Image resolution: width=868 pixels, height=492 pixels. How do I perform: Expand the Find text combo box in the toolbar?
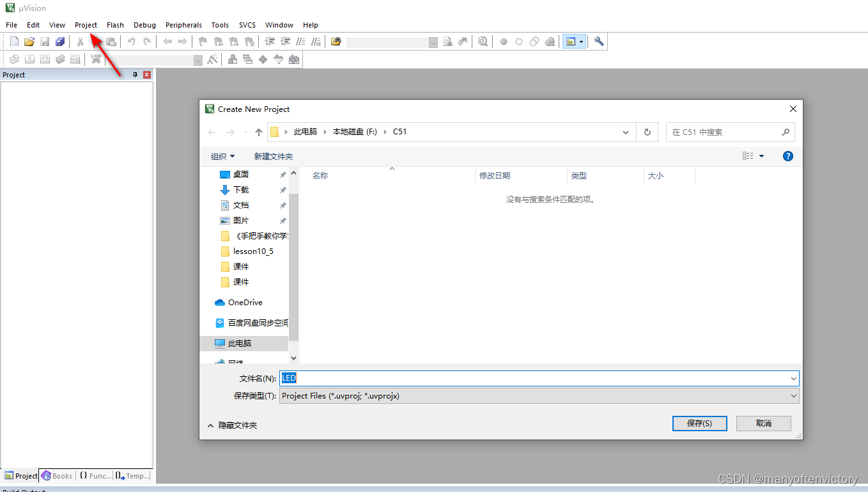click(433, 42)
